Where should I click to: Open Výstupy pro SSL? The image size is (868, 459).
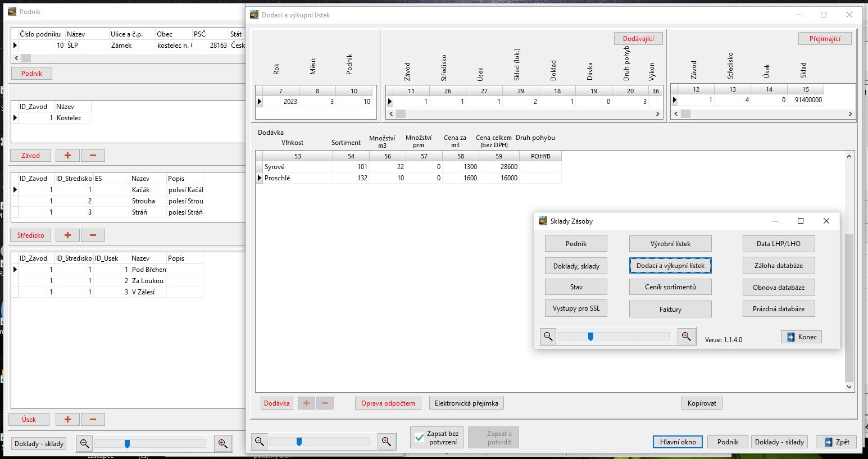[576, 309]
